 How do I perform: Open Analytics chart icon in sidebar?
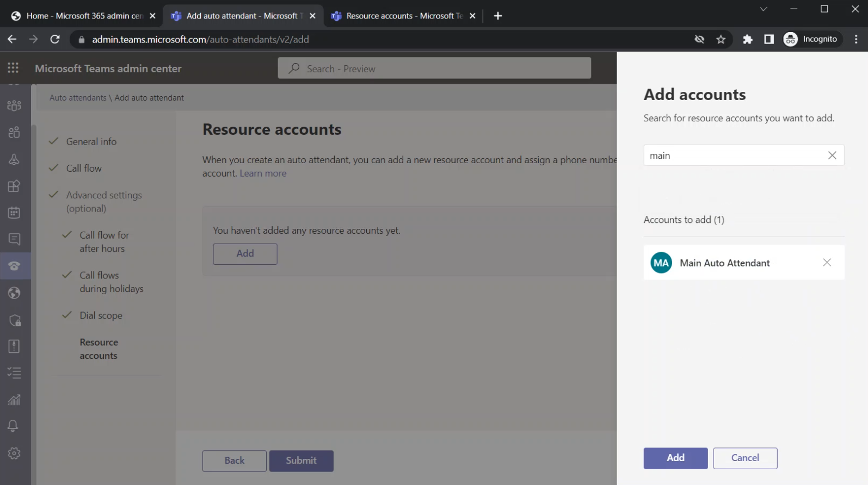[x=14, y=400]
